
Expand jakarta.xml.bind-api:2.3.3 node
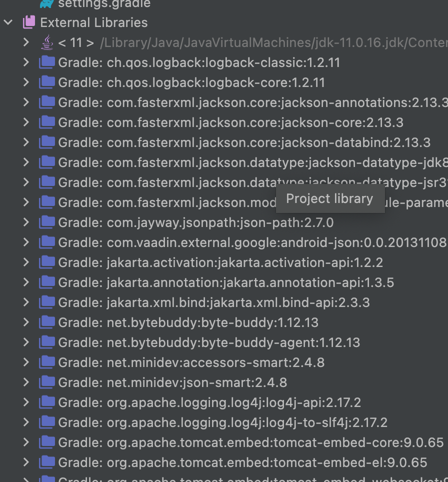[x=26, y=302]
